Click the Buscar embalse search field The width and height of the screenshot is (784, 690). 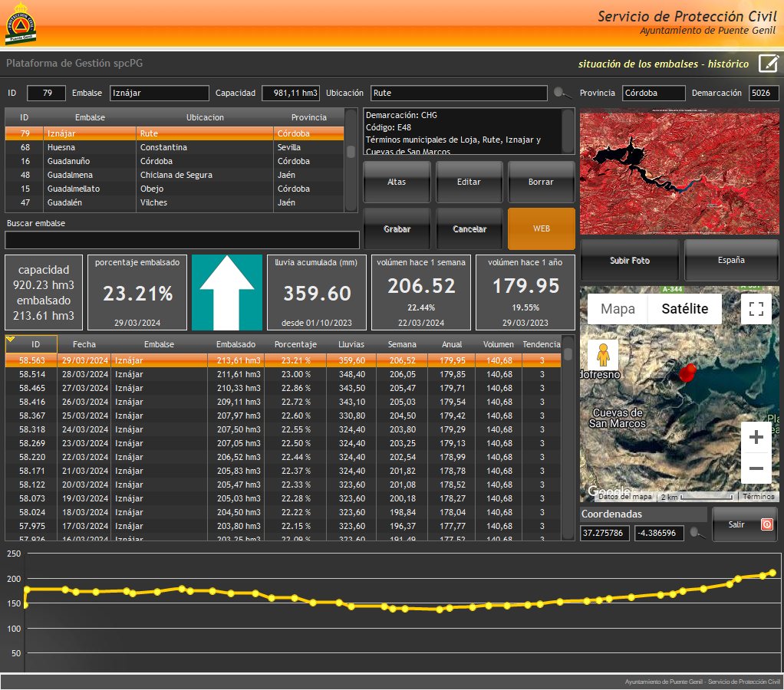click(x=182, y=240)
